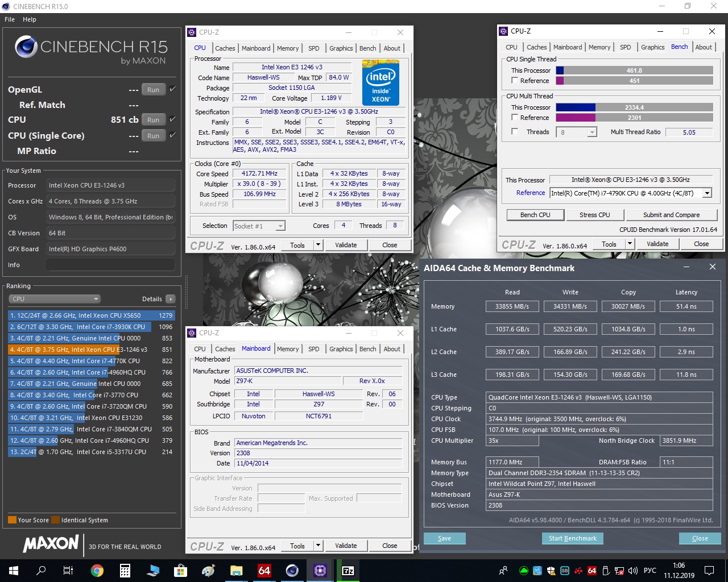The height and width of the screenshot is (582, 728).
Task: Click the single thread This Processor bar
Action: click(635, 70)
